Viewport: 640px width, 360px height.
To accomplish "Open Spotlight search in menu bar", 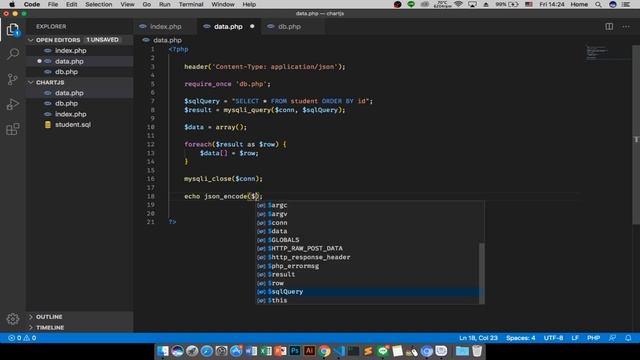I will [598, 4].
